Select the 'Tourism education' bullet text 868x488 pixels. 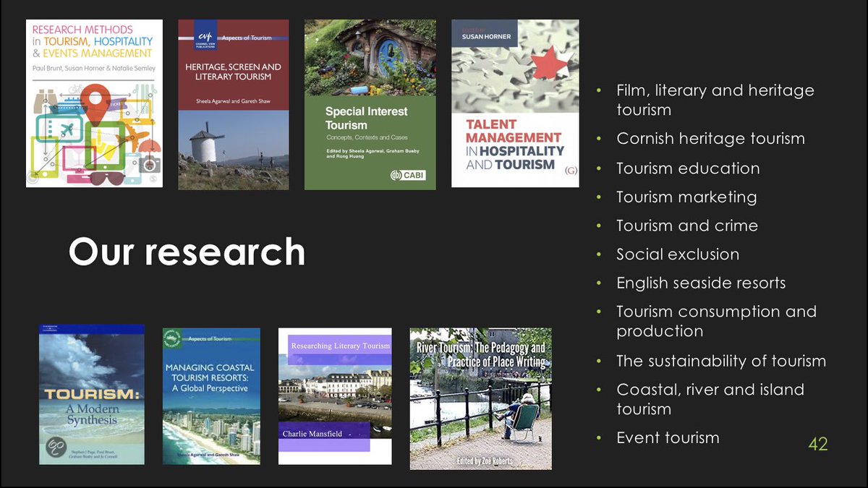tap(688, 168)
